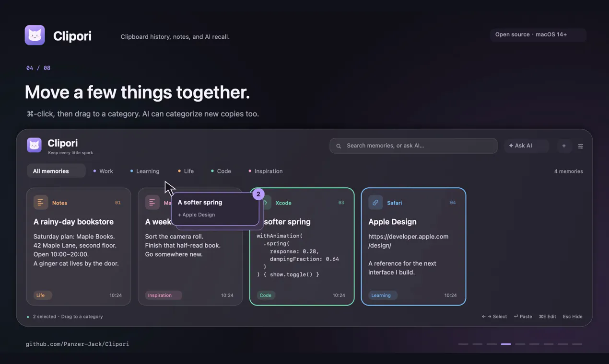Go to the first slide indicator dash
Screen dimensions: 609x364
[x=463, y=344]
